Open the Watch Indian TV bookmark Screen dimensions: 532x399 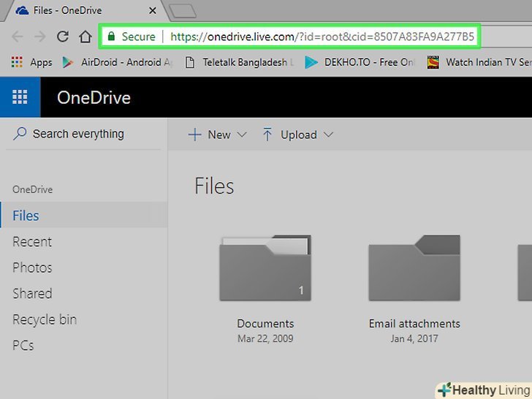[479, 62]
